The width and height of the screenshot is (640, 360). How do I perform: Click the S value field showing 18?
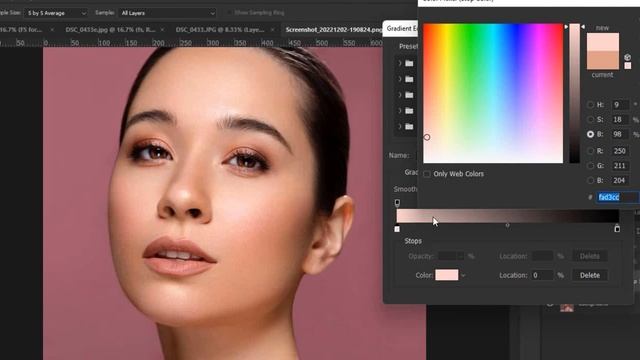(x=620, y=120)
